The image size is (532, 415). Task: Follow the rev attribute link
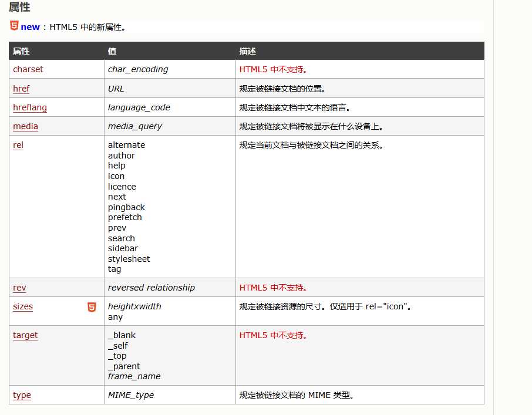click(19, 288)
